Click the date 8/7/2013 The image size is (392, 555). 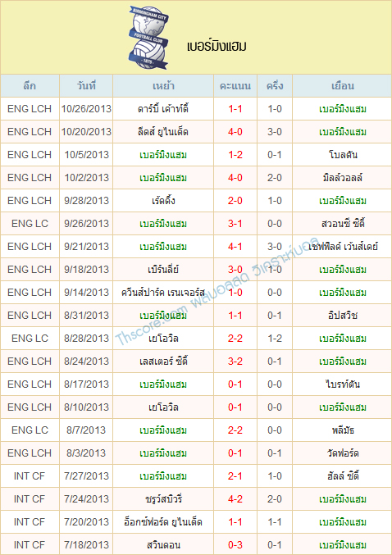(86, 430)
